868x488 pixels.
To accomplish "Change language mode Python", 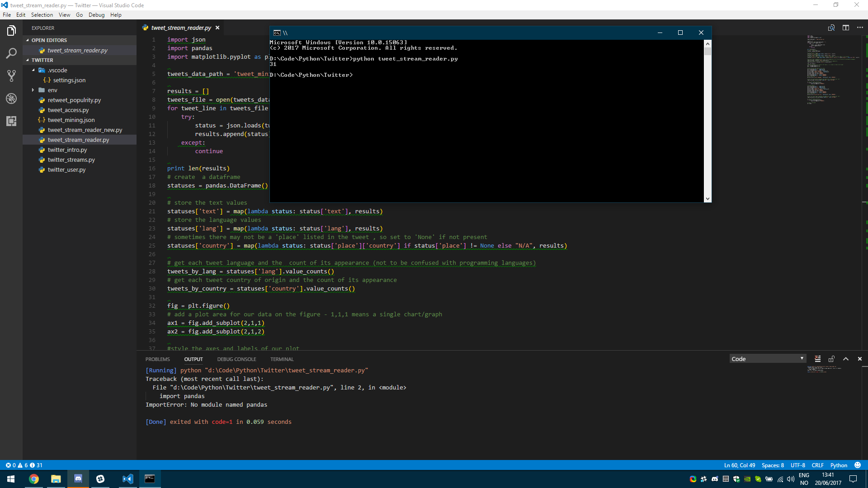I will 839,465.
